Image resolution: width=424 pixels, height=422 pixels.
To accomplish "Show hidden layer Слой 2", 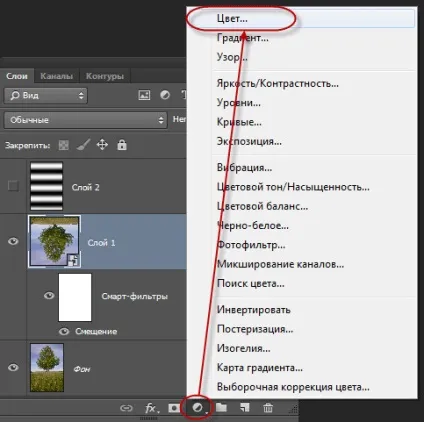I will [x=13, y=186].
